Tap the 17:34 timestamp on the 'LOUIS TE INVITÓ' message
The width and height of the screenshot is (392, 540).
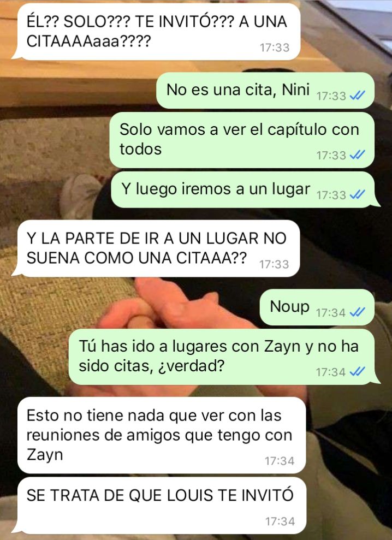tap(280, 521)
